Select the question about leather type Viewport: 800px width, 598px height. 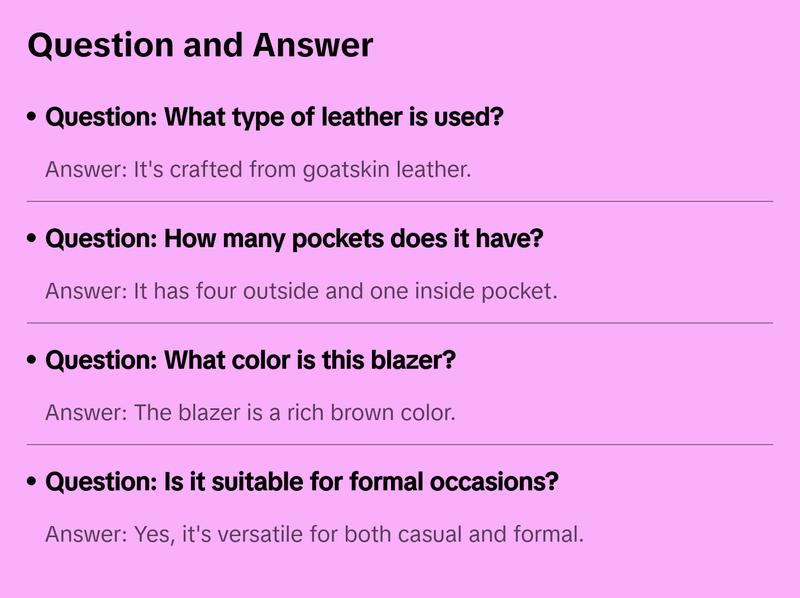click(x=274, y=118)
